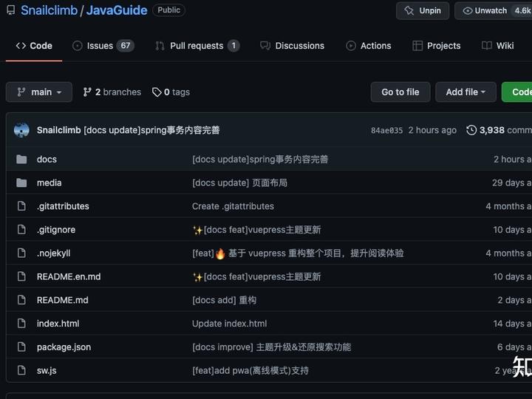Click the file icon beside README.md
Image resolution: width=532 pixels, height=399 pixels.
(x=21, y=299)
